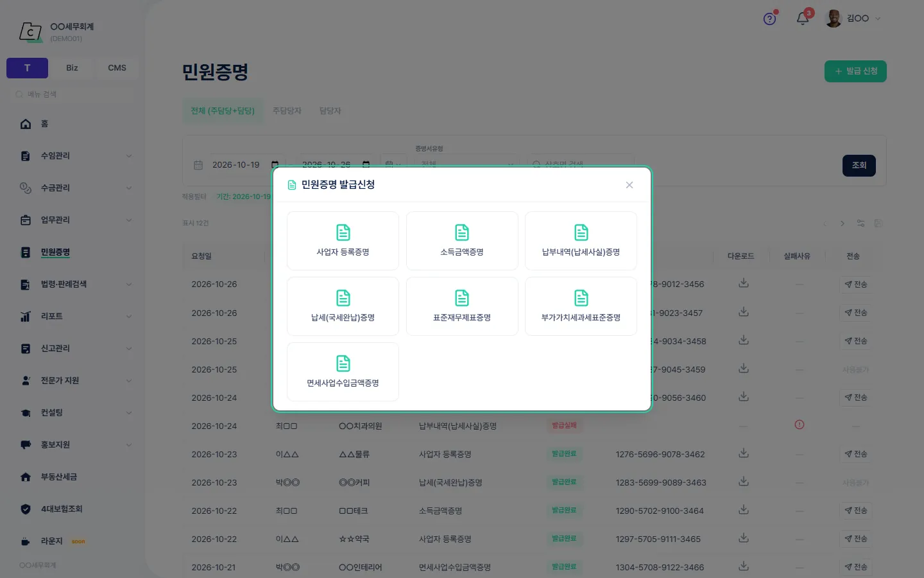Screen dimensions: 924x578
Task: Open the help question mark icon
Action: point(770,19)
